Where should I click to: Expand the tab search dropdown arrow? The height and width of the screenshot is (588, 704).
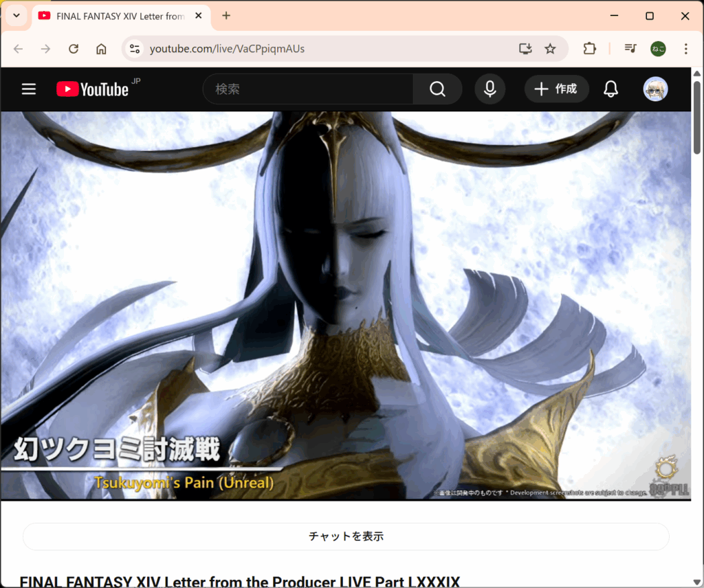pos(16,16)
